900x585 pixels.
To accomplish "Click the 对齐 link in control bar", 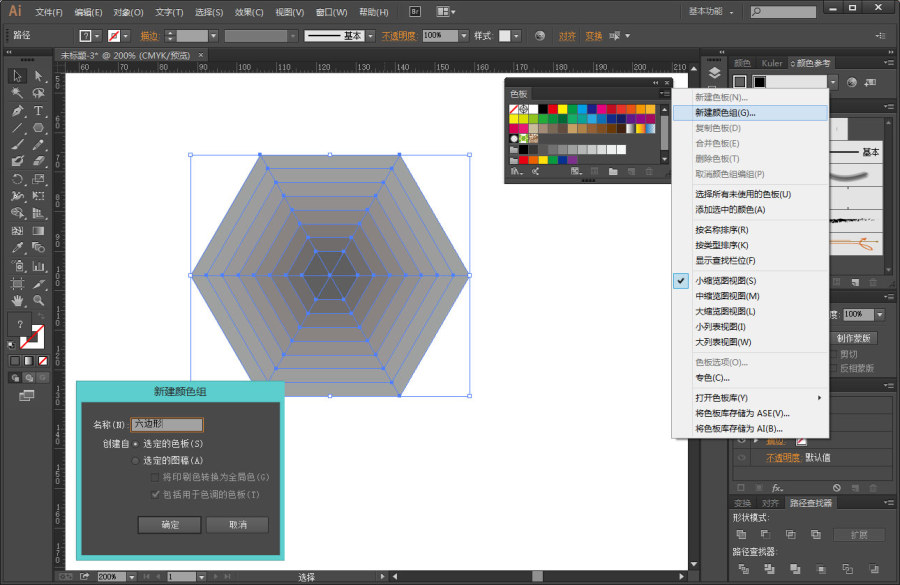I will click(567, 36).
